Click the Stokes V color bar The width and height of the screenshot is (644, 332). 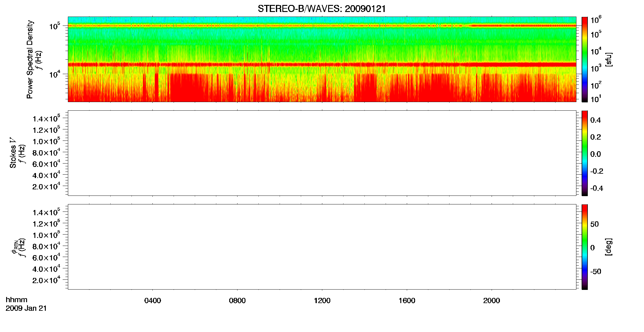coord(585,153)
